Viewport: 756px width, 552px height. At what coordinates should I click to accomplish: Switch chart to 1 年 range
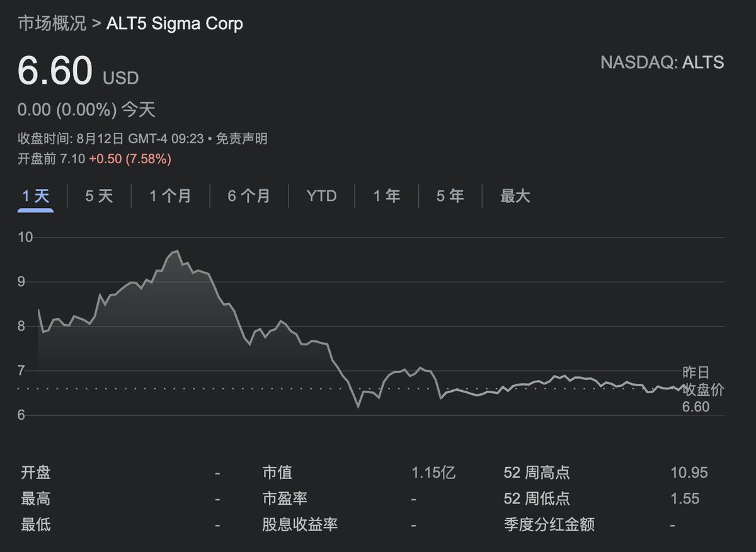[387, 196]
